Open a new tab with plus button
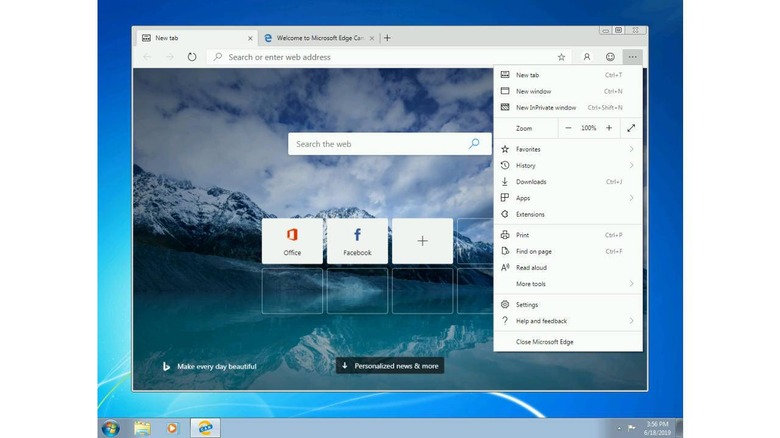 [387, 38]
